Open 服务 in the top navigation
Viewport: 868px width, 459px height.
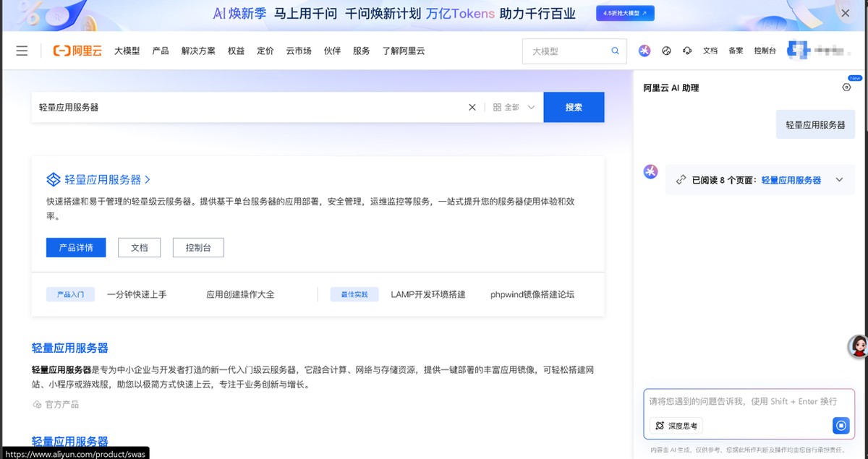[362, 51]
